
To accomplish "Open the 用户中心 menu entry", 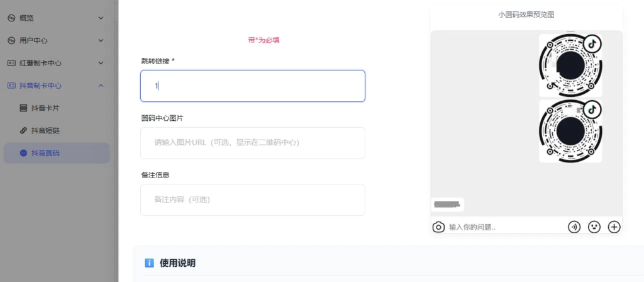I will coord(57,41).
